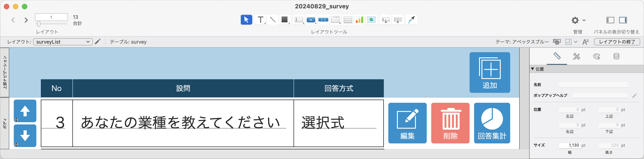Click the 上辺 position field
The height and width of the screenshot is (159, 644).
609,110
